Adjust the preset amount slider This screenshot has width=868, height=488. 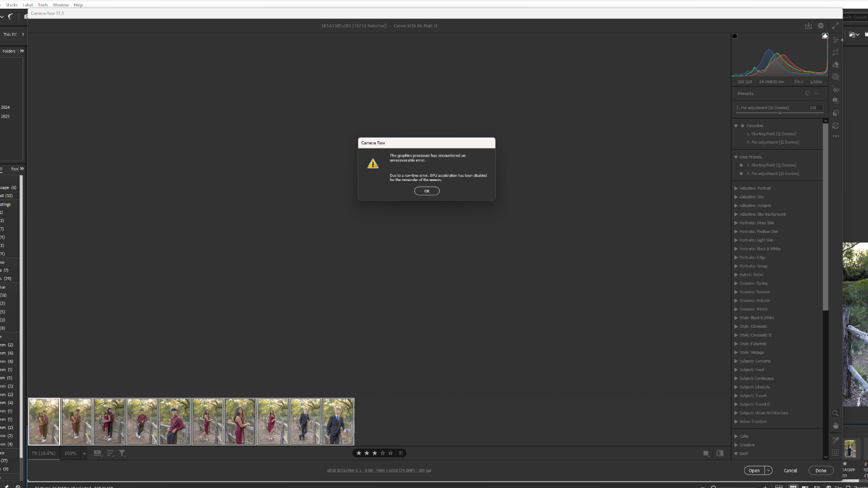779,113
